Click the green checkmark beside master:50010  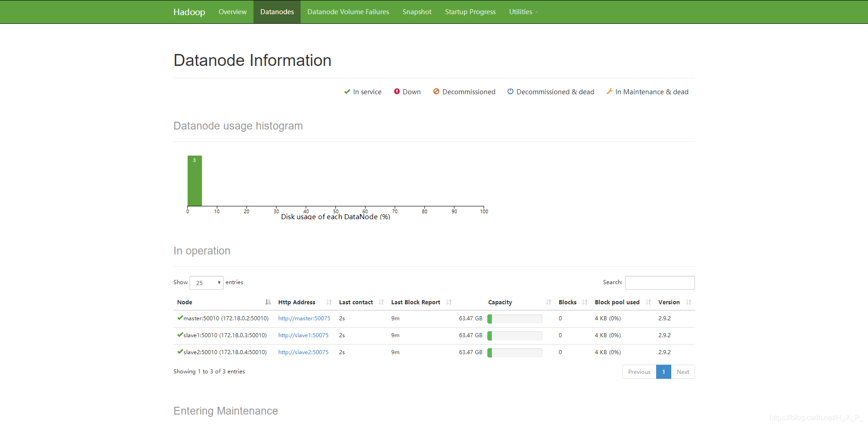(x=180, y=318)
